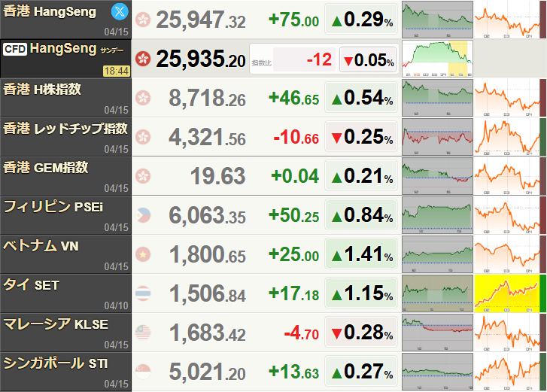Open the タイ SET index link
Image resolution: width=547 pixels, height=392 pixels.
pyautogui.click(x=31, y=285)
